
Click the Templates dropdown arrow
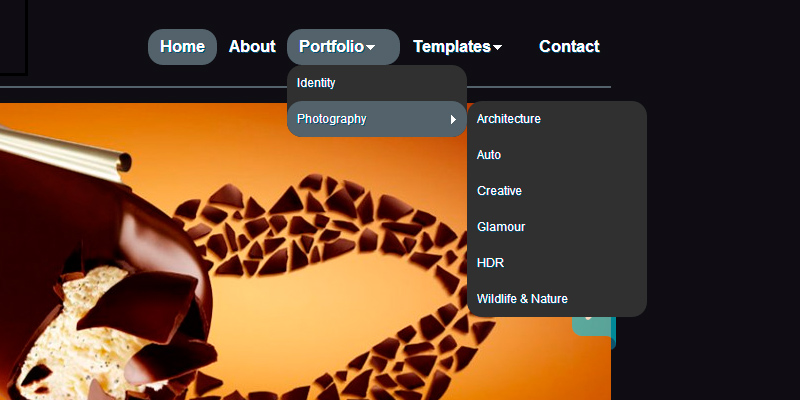(498, 47)
